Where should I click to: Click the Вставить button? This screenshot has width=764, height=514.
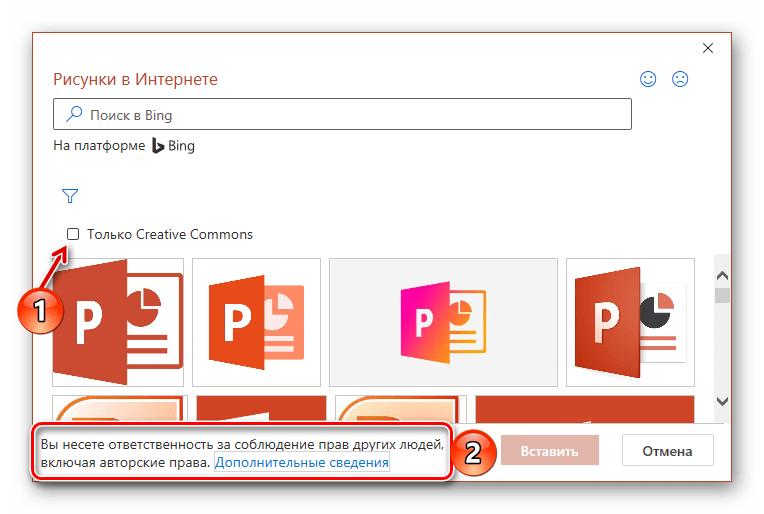point(550,451)
